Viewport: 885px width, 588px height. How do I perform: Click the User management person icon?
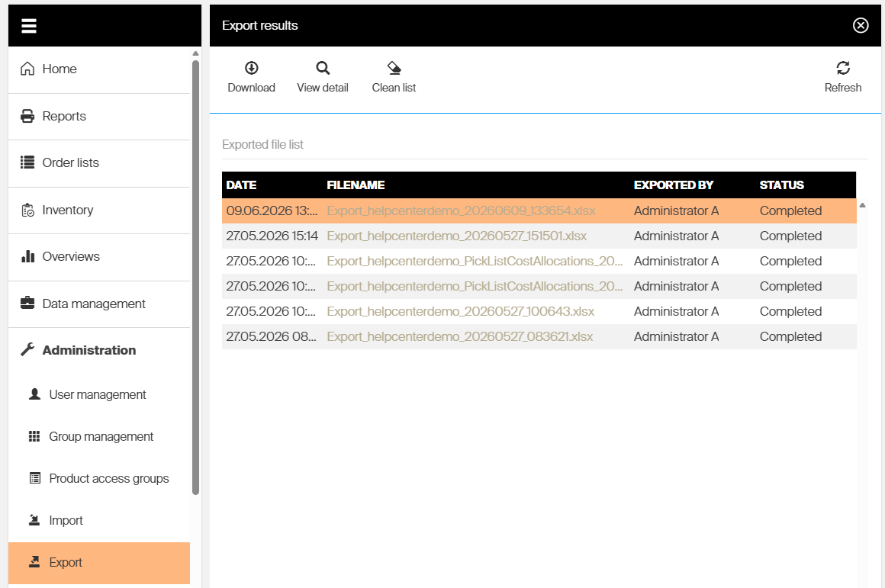[x=34, y=394]
